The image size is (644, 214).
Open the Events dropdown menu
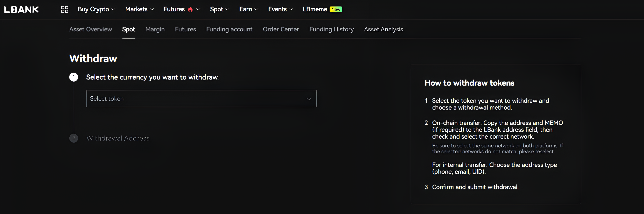point(280,9)
